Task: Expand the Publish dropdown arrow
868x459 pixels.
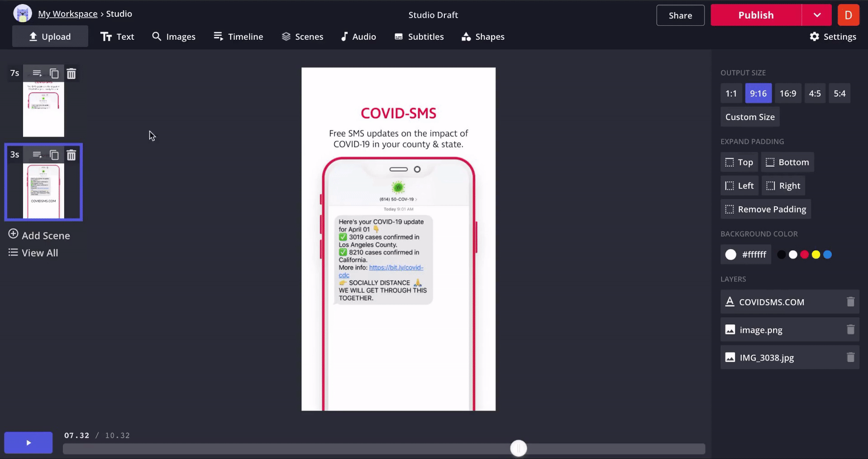Action: (816, 15)
